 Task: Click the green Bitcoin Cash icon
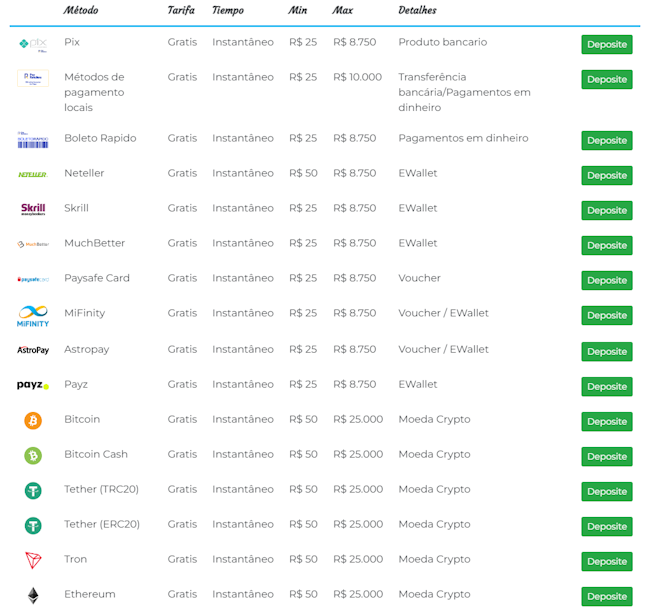point(33,456)
